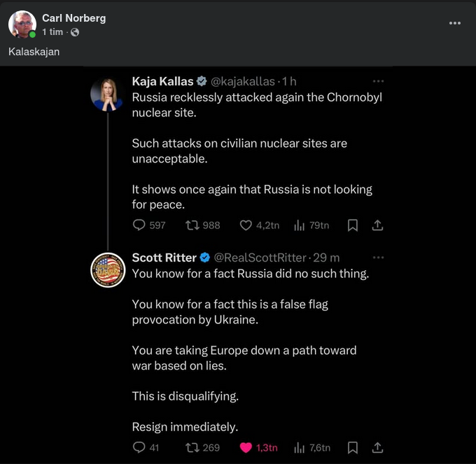Open Carl Norberg's profile name link
The width and height of the screenshot is (476, 464).
pos(73,17)
